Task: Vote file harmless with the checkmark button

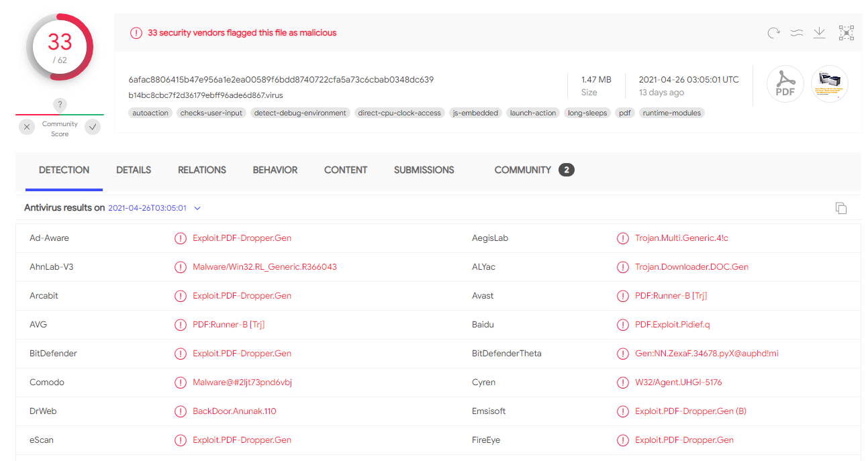Action: (x=93, y=127)
